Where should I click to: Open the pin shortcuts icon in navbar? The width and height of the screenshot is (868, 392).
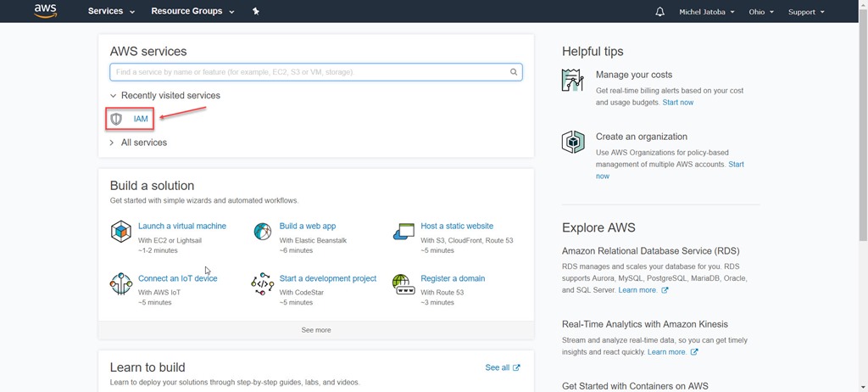tap(256, 11)
